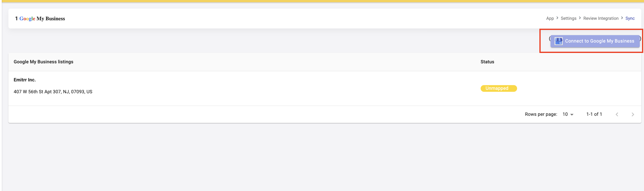Click the Google My Business listings column header
The image size is (644, 191).
[43, 62]
